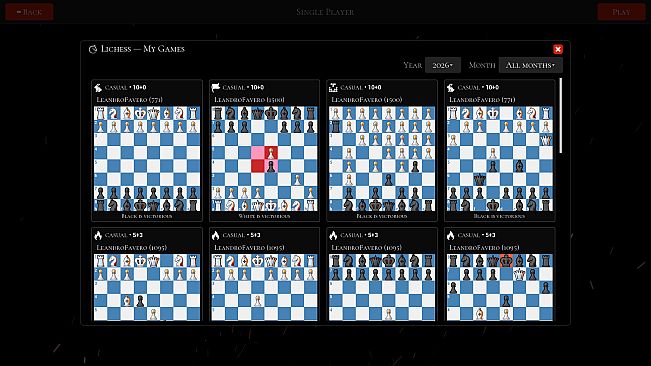Click the flag icon on LeandroFavero (1500) card
This screenshot has width=651, height=366.
[215, 88]
